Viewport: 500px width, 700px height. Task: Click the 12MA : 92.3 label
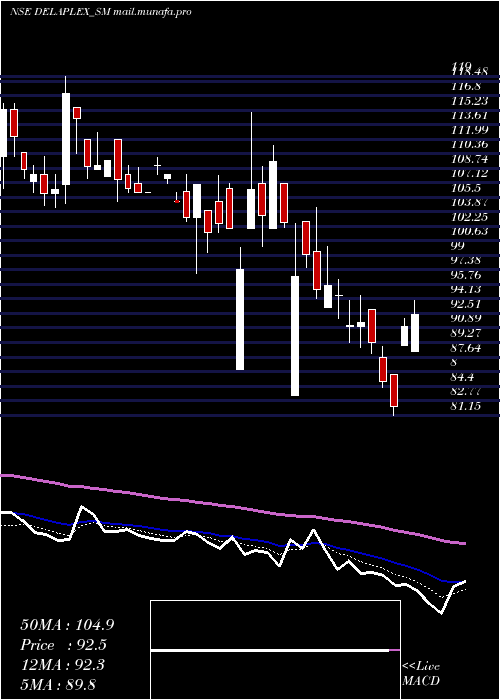pyautogui.click(x=62, y=665)
